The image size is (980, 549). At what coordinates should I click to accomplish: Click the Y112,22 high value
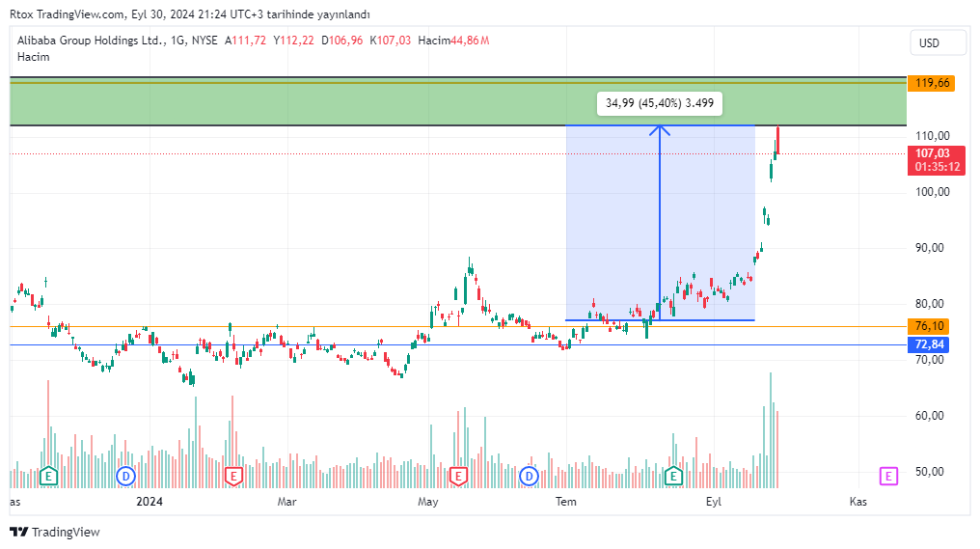tap(293, 41)
